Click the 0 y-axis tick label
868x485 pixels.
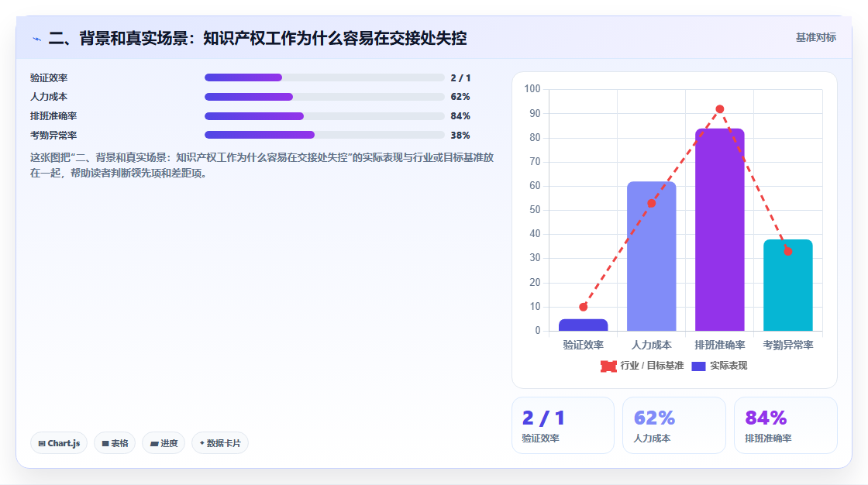(538, 331)
